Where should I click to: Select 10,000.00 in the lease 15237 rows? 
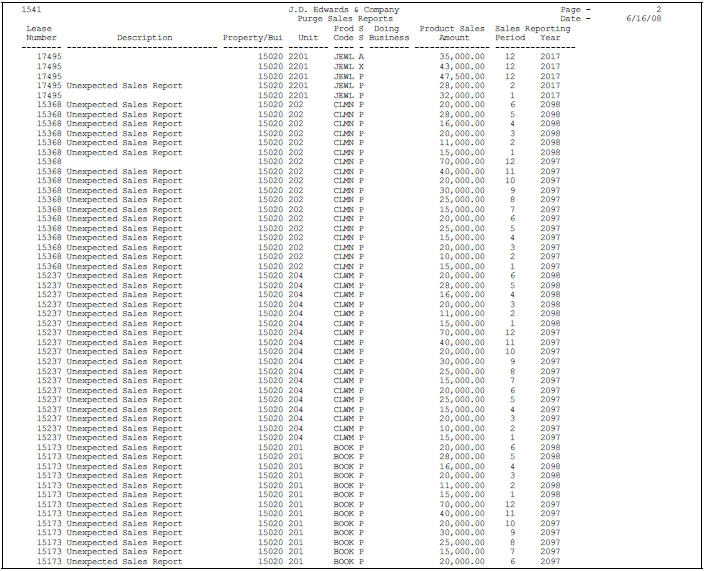(462, 428)
